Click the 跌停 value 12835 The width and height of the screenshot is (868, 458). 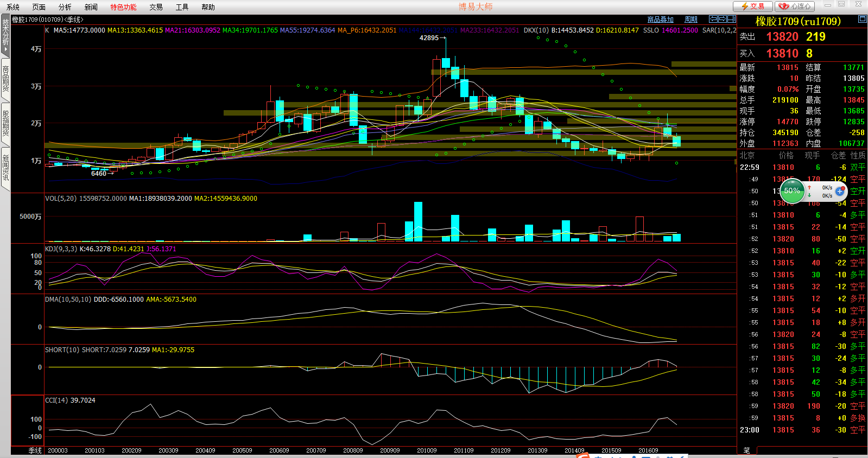853,122
